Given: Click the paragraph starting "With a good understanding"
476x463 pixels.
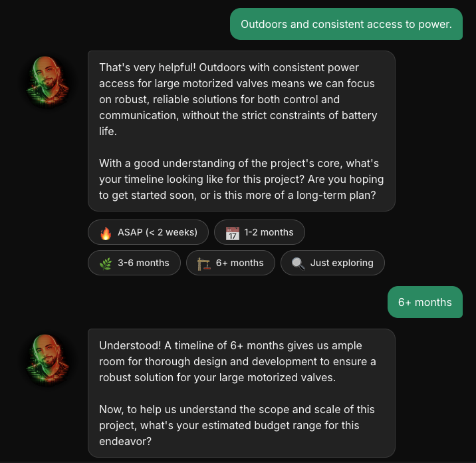Looking at the screenshot, I should coord(241,179).
